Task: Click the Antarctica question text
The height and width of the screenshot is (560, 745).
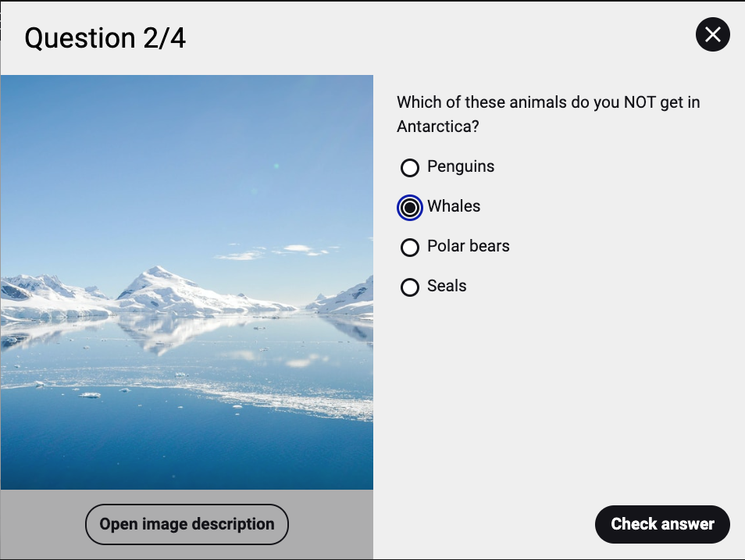Action: [547, 114]
